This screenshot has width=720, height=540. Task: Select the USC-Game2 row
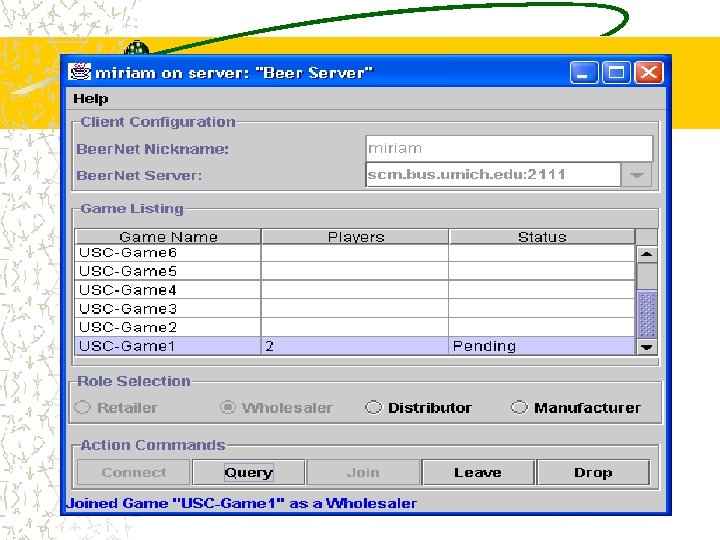355,327
